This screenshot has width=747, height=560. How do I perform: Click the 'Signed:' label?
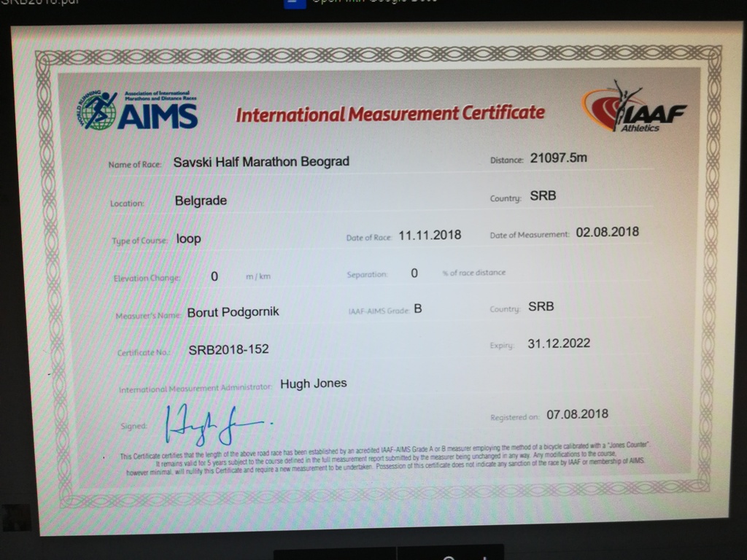pyautogui.click(x=134, y=426)
